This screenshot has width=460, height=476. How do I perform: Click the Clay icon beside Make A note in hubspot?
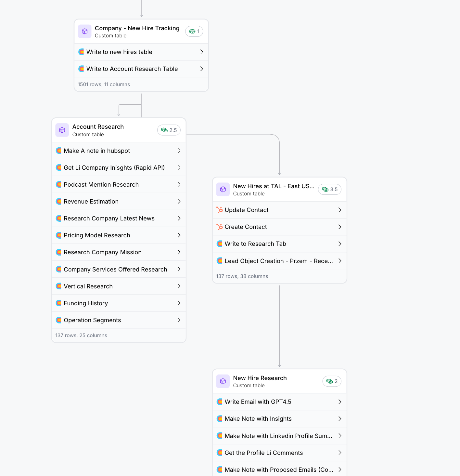pyautogui.click(x=59, y=151)
